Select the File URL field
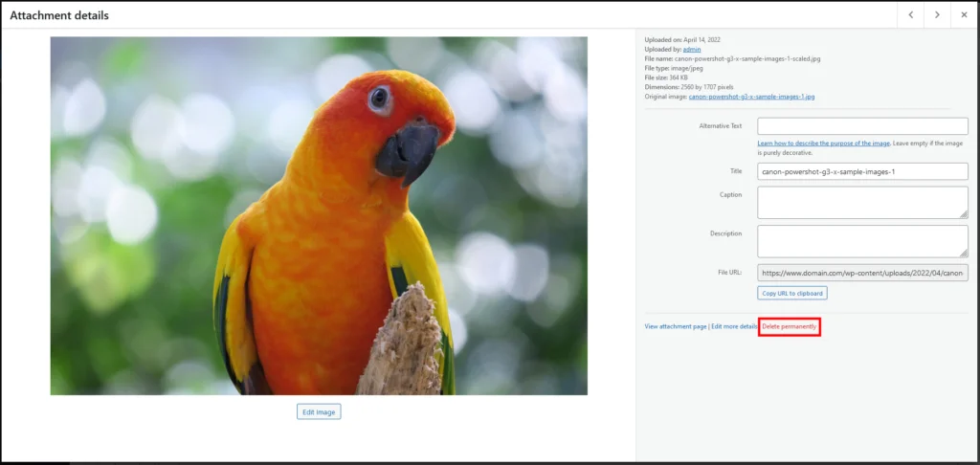Viewport: 980px width, 465px height. (862, 273)
